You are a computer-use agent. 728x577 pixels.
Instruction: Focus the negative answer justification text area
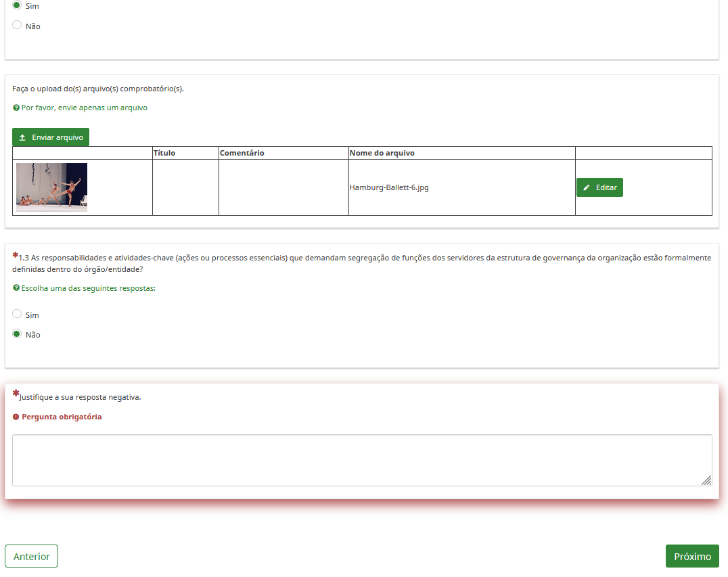(x=362, y=460)
